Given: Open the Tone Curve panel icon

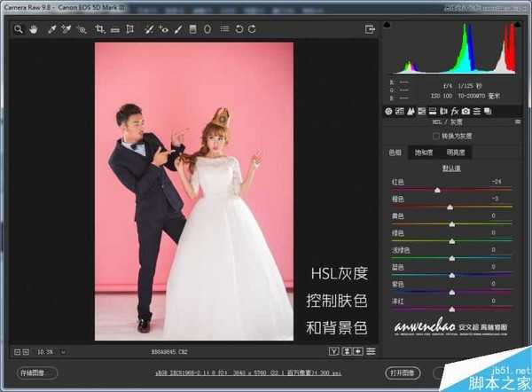Looking at the screenshot, I should point(400,111).
